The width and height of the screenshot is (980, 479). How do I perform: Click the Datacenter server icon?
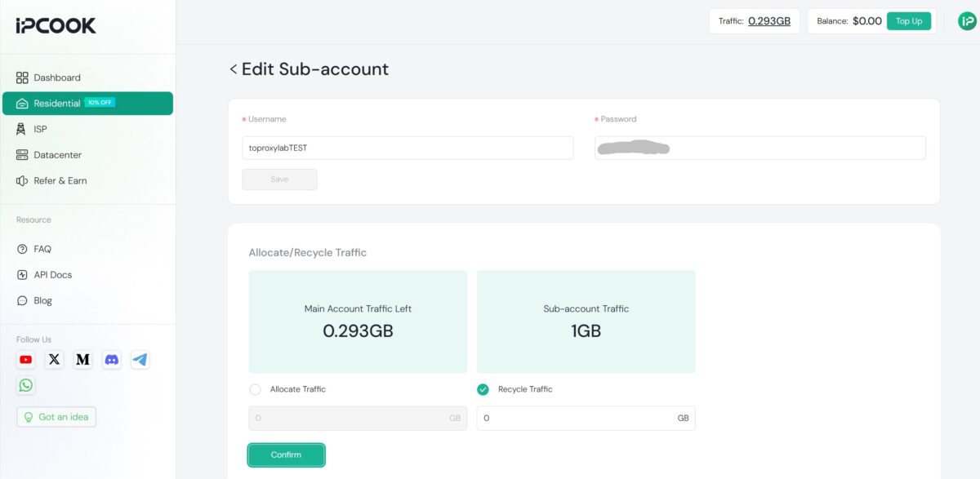(22, 155)
